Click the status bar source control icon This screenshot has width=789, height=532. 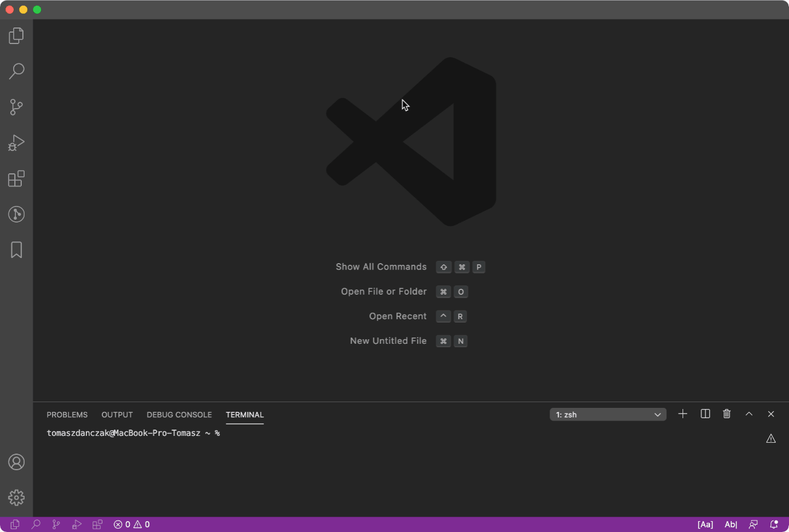pyautogui.click(x=56, y=524)
